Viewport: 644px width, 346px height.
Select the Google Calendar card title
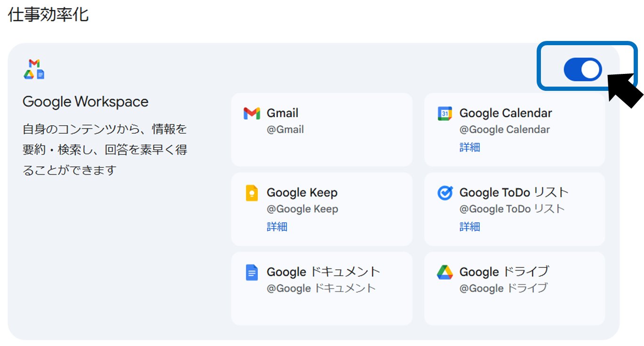506,113
